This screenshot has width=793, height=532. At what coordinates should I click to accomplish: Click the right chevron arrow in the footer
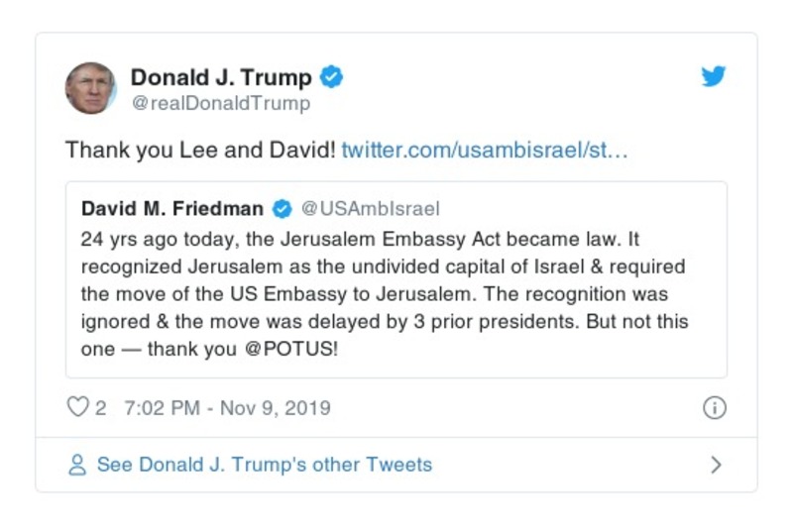(717, 465)
